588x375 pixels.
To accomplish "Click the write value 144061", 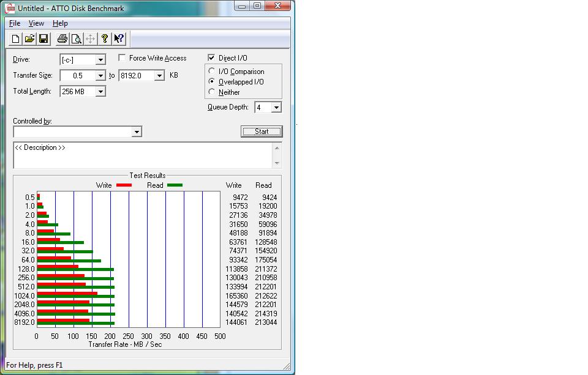I will coord(236,322).
